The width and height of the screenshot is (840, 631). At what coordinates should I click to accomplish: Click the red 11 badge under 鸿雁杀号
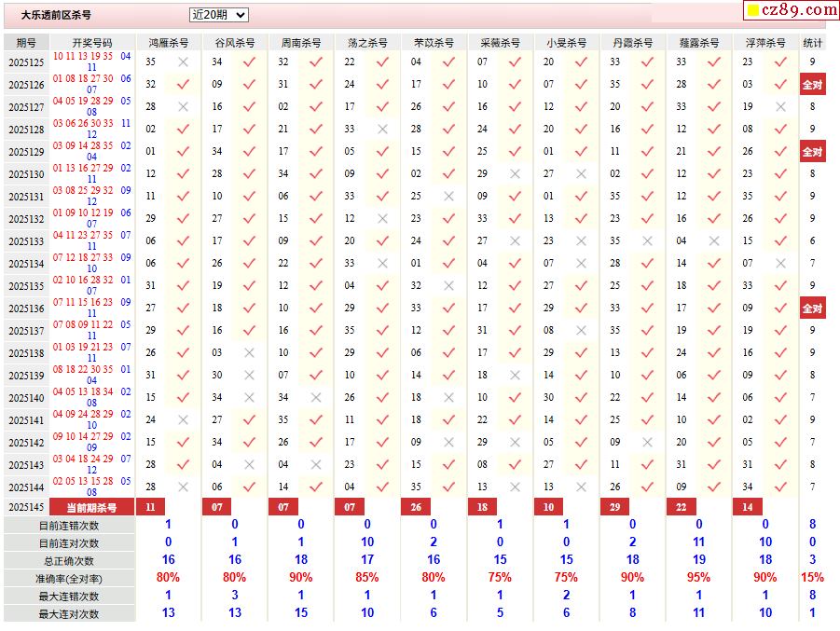click(149, 508)
